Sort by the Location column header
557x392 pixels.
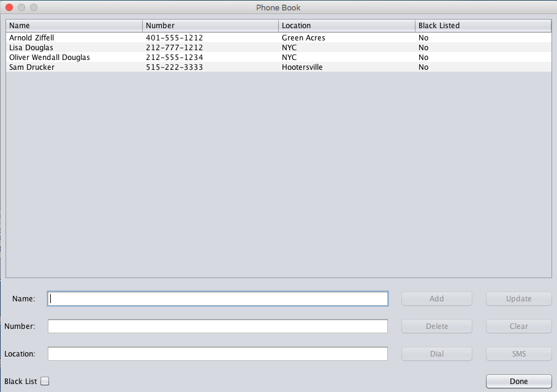click(x=347, y=26)
